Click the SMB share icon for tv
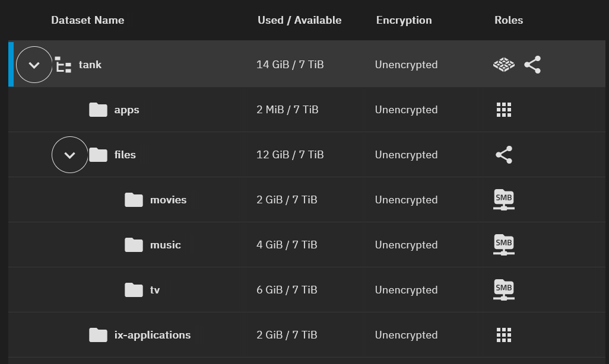 (504, 290)
